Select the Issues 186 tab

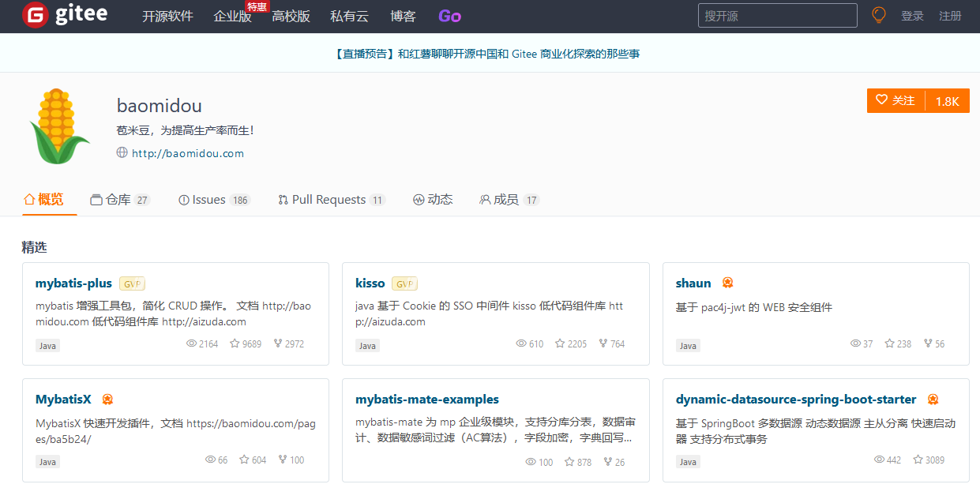click(x=215, y=200)
